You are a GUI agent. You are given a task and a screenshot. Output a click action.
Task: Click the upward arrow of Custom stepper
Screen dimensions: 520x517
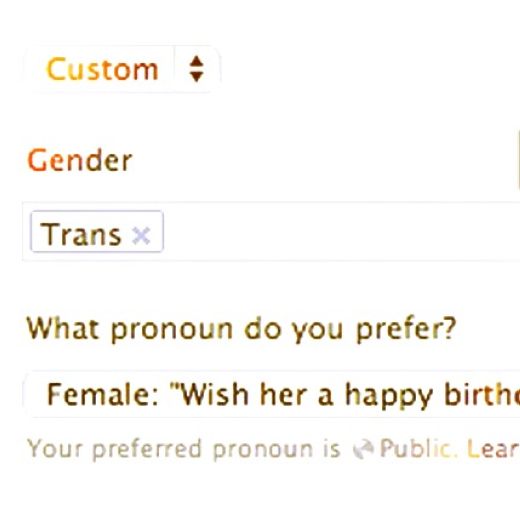click(196, 61)
